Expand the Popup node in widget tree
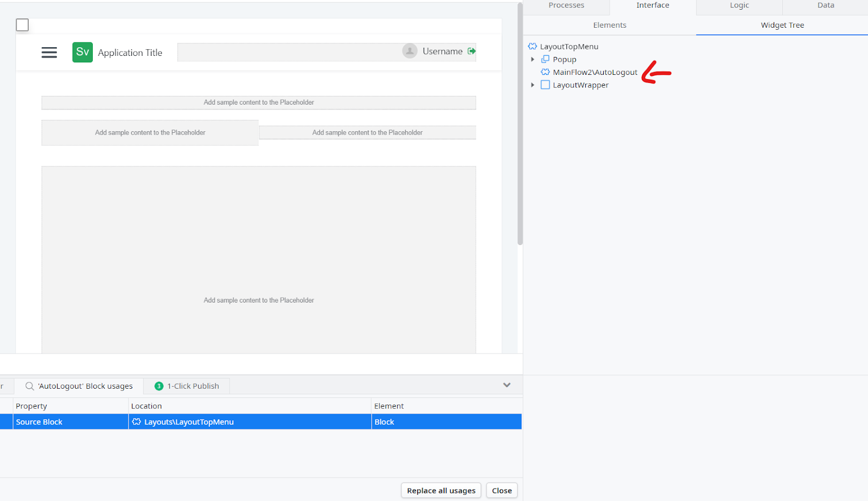 pos(533,59)
